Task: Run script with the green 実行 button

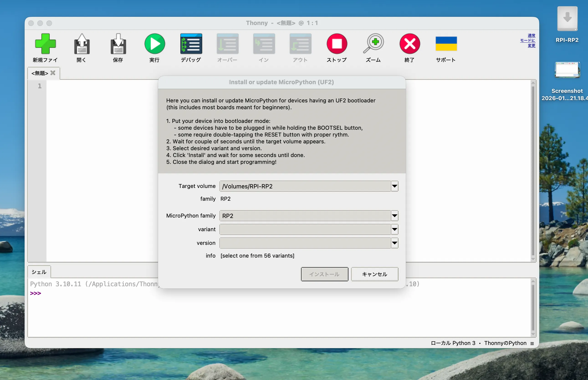Action: pyautogui.click(x=155, y=44)
